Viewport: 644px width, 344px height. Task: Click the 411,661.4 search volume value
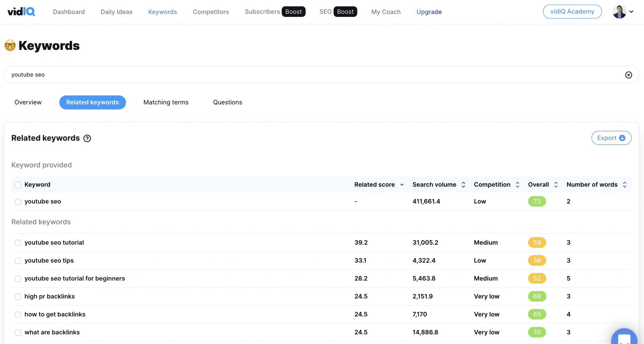[426, 201]
